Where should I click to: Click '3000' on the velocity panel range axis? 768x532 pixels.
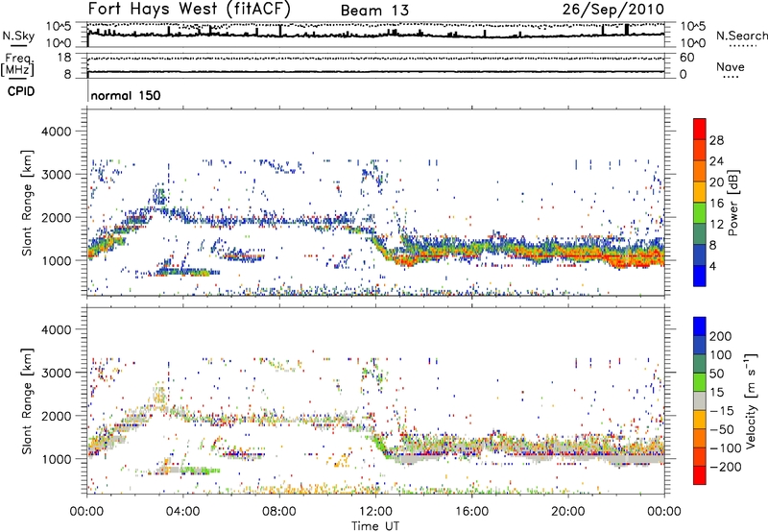[57, 373]
